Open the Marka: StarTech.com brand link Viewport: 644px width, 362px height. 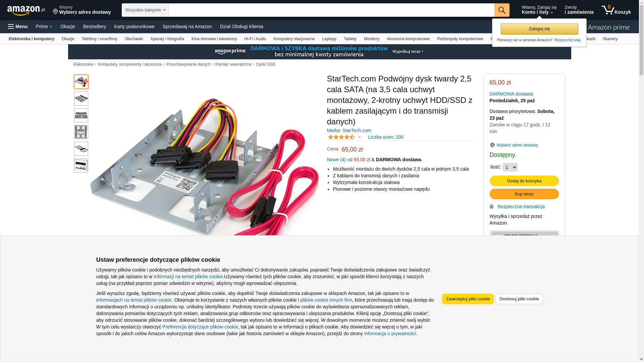tap(349, 130)
